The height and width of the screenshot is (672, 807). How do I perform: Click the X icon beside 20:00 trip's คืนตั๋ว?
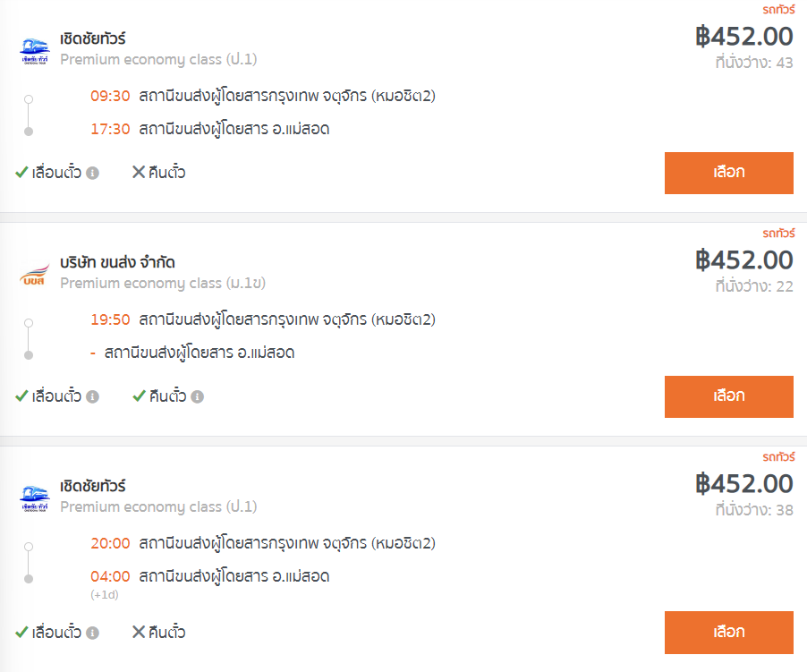tap(139, 632)
